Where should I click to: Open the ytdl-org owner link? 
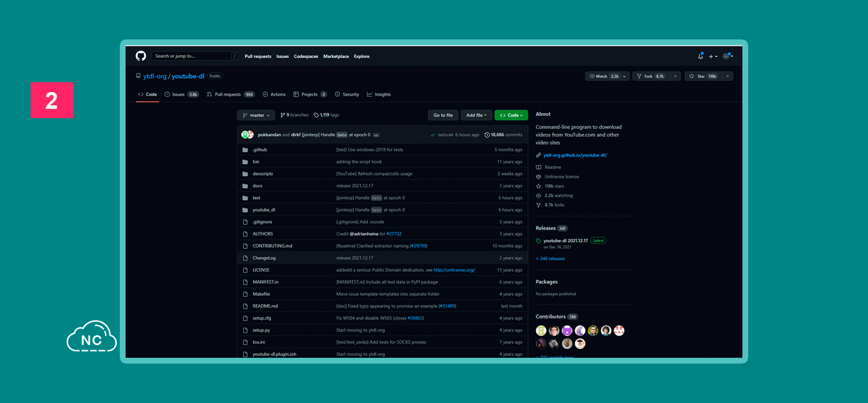(x=155, y=76)
